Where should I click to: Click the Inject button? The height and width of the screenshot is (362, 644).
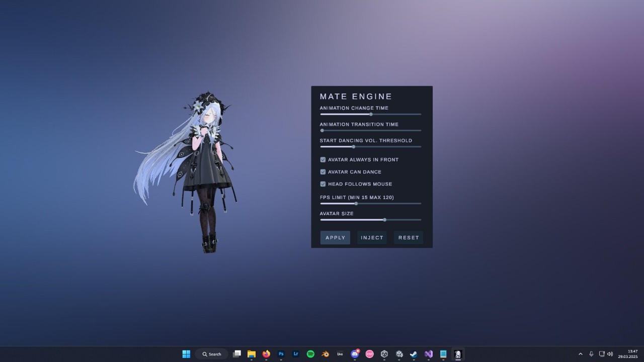point(372,238)
